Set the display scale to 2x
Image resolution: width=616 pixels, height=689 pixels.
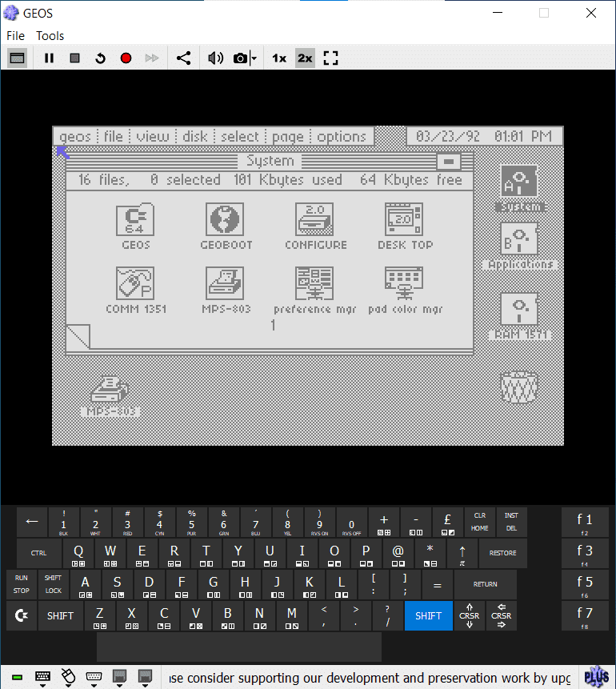305,58
